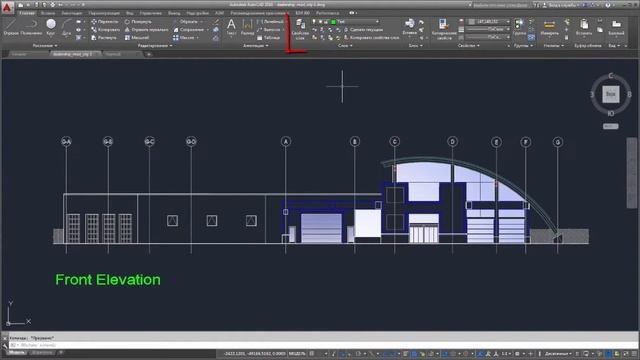Click Вход в службы (Sign In) button
640x360 pixels.
click(562, 5)
